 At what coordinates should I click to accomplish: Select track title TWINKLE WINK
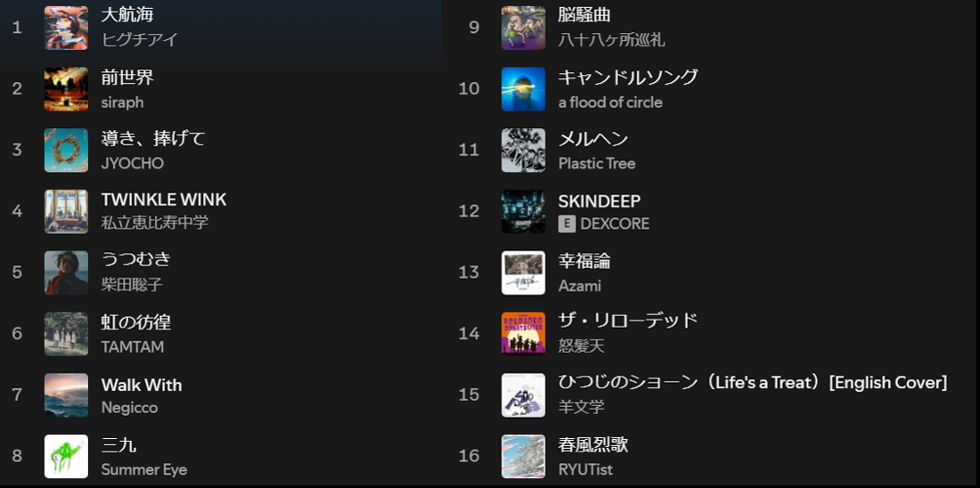pos(164,200)
